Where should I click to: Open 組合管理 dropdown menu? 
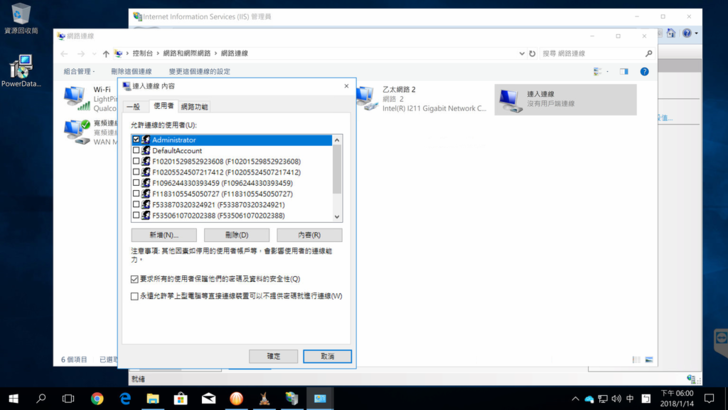click(x=79, y=72)
